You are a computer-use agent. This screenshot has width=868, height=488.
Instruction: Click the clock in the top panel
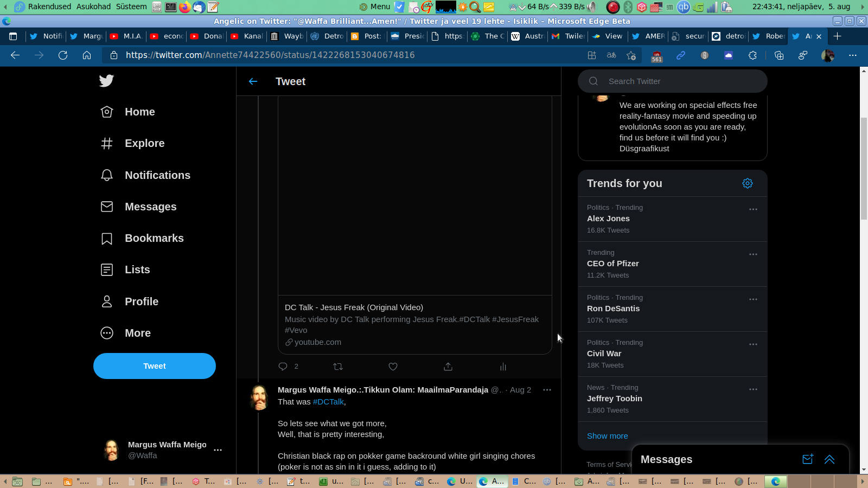coord(801,7)
